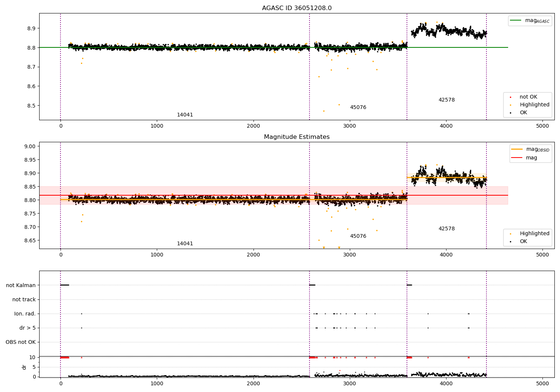Click obsid label 14041 in Magnitude Estimates plot

pyautogui.click(x=185, y=244)
